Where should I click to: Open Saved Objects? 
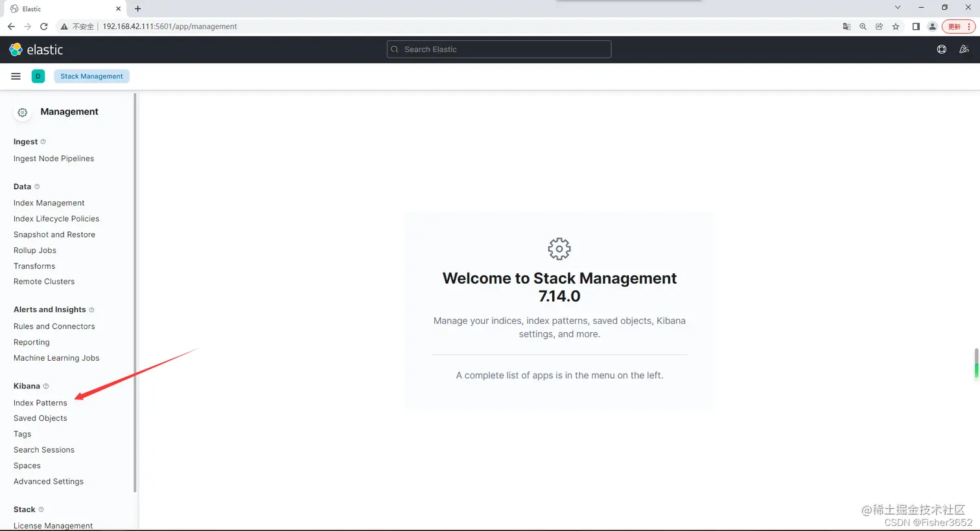click(x=40, y=418)
